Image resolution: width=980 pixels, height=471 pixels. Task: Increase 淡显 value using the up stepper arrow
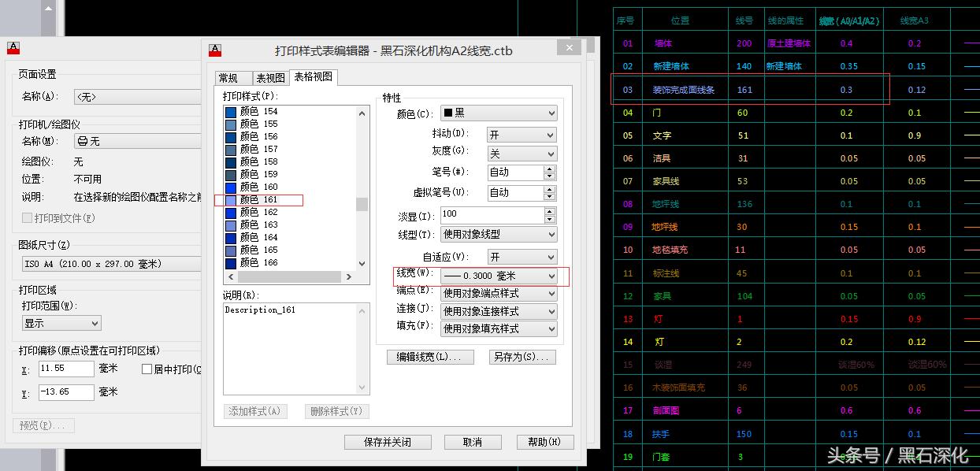[550, 211]
